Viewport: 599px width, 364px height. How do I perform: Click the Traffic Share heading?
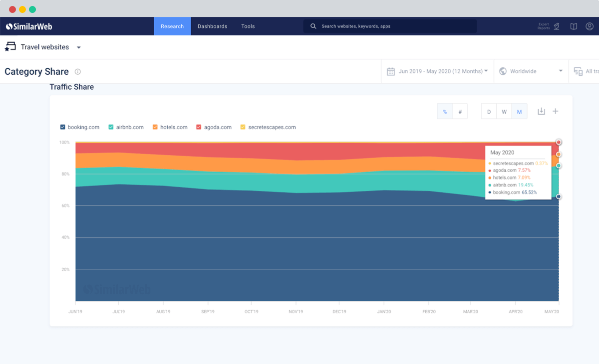(71, 87)
